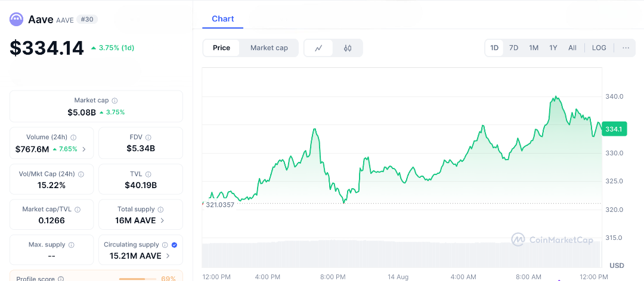Select the 1Y time range
Image resolution: width=644 pixels, height=281 pixels.
coord(553,48)
